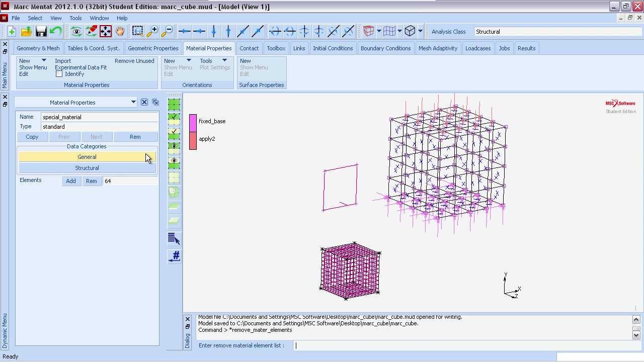Click the apply2 red color swatch
The image size is (644, 362).
point(193,141)
